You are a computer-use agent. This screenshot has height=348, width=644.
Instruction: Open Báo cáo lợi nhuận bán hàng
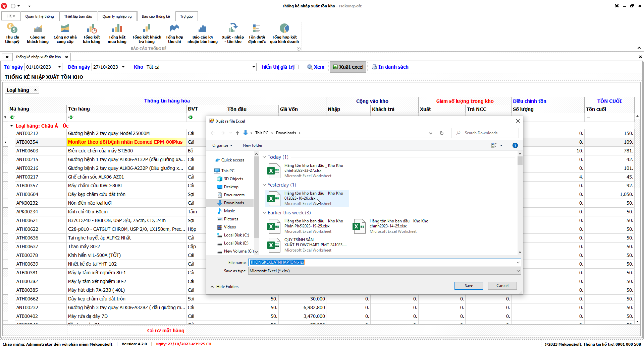click(202, 33)
